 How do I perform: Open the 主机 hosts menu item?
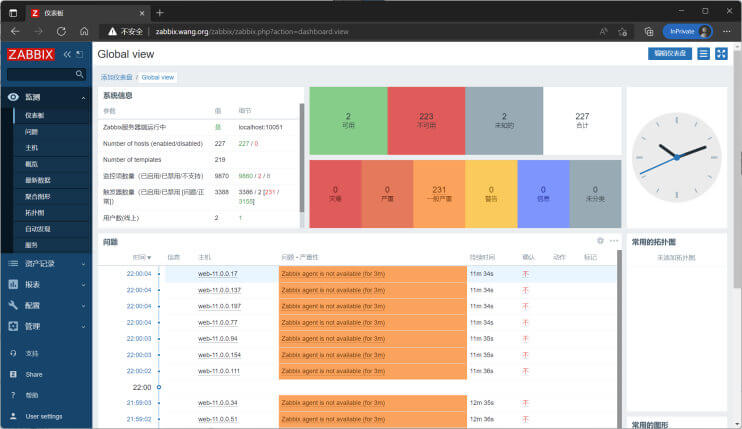tap(31, 148)
